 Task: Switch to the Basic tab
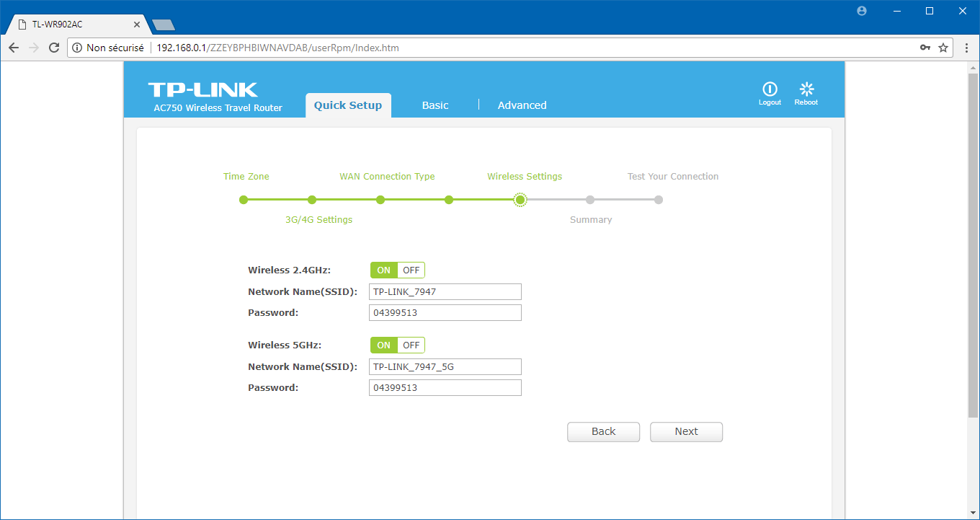(435, 105)
